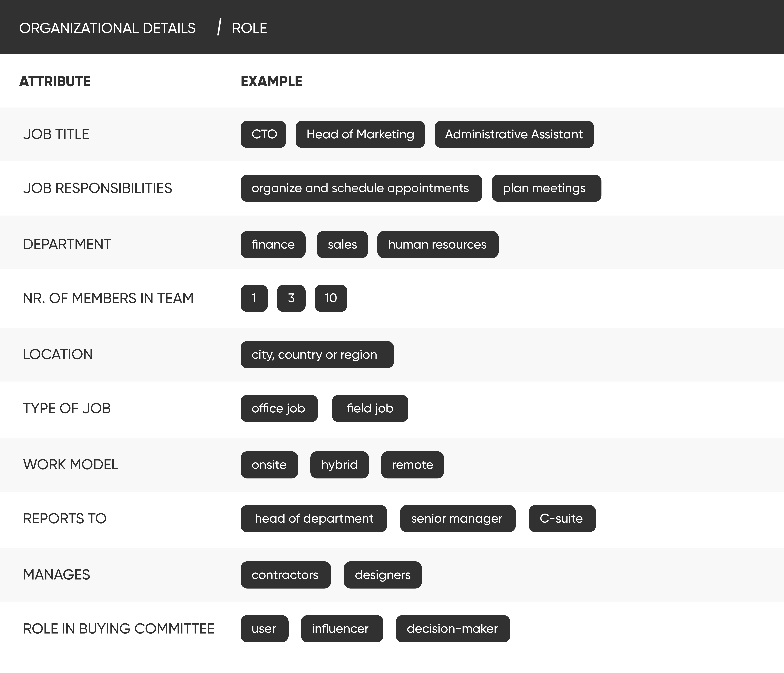Select the C-suite tag
This screenshot has width=784, height=673.
point(562,518)
